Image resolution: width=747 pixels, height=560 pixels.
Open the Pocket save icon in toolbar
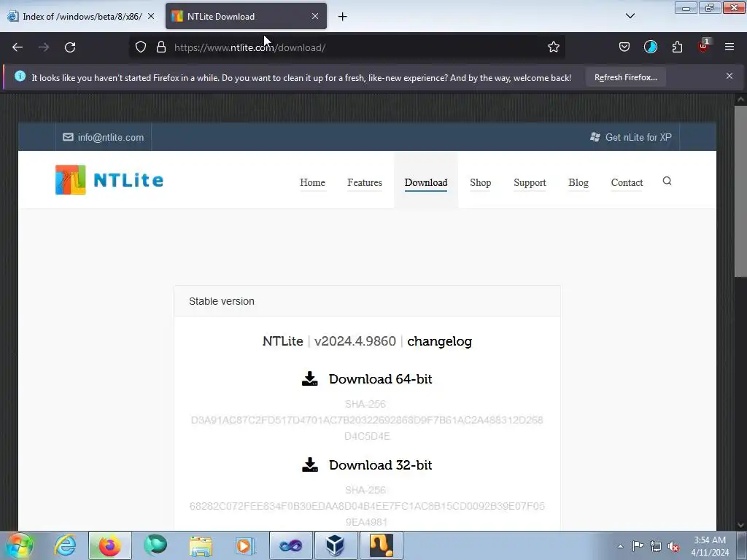tap(624, 47)
